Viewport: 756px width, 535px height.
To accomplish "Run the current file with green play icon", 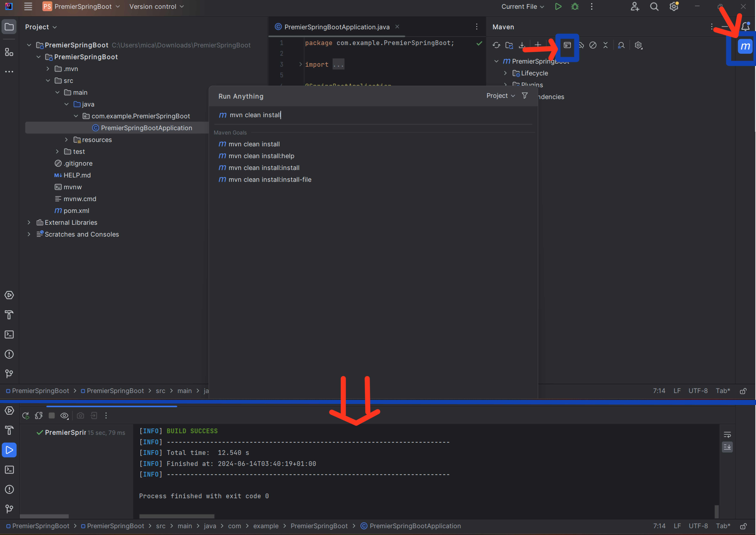I will click(x=558, y=7).
